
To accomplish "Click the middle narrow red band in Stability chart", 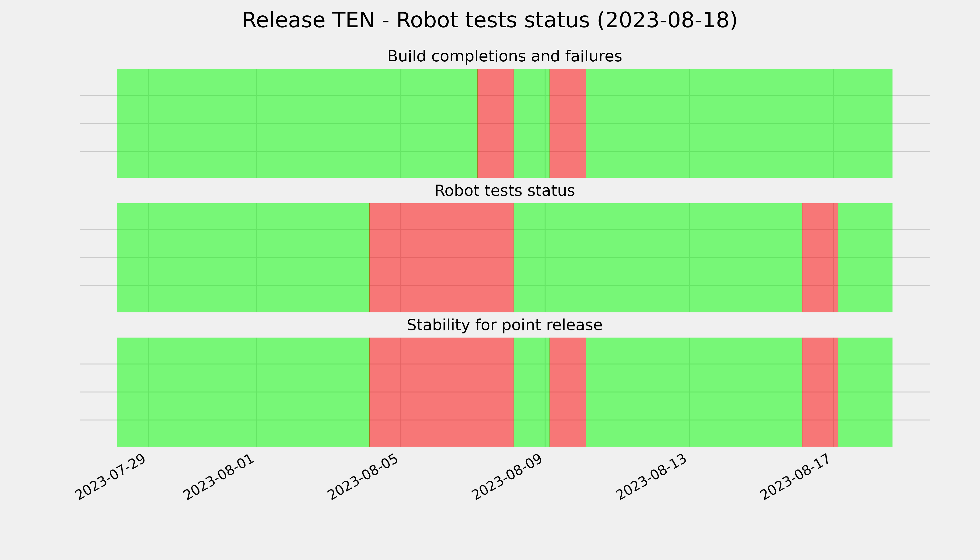I will pyautogui.click(x=568, y=392).
